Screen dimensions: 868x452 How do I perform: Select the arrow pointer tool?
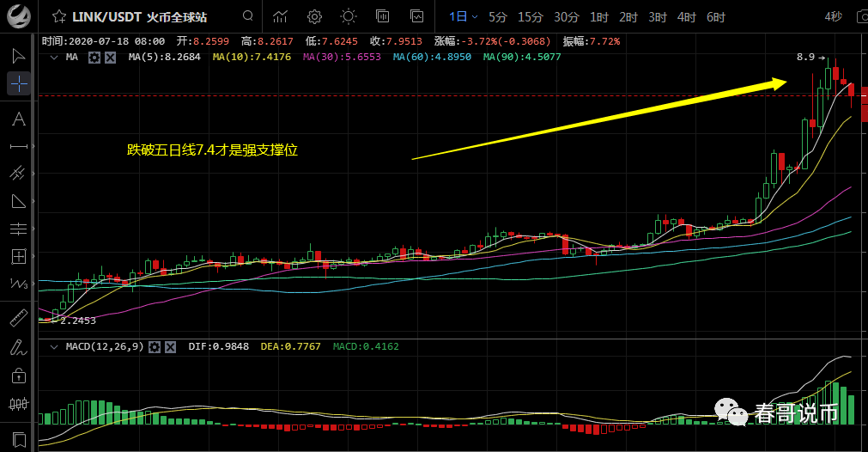pos(18,56)
